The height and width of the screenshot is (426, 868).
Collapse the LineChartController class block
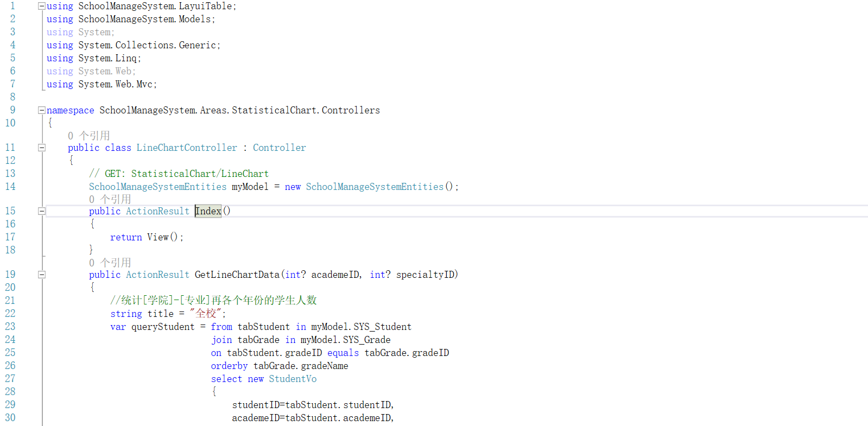(x=42, y=148)
